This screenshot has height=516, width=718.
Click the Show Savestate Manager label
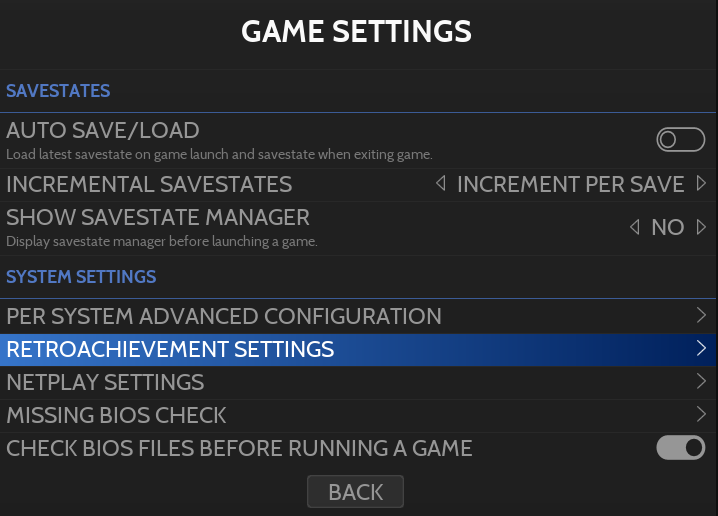(x=158, y=218)
